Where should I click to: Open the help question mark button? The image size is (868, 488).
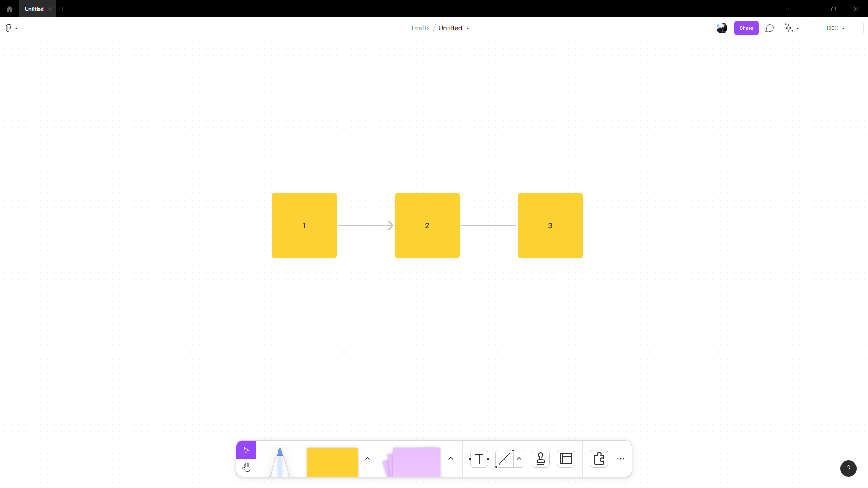(849, 469)
